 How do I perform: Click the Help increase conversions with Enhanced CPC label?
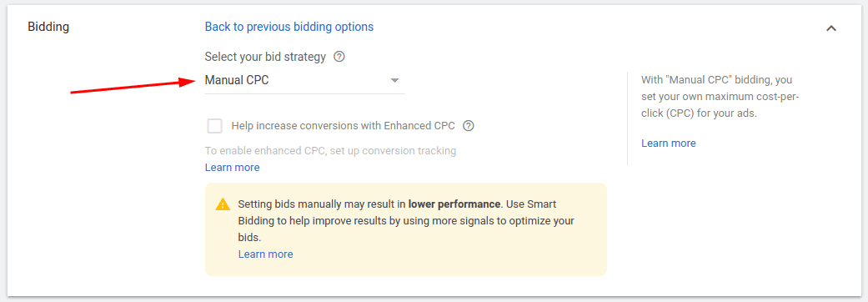tap(344, 126)
